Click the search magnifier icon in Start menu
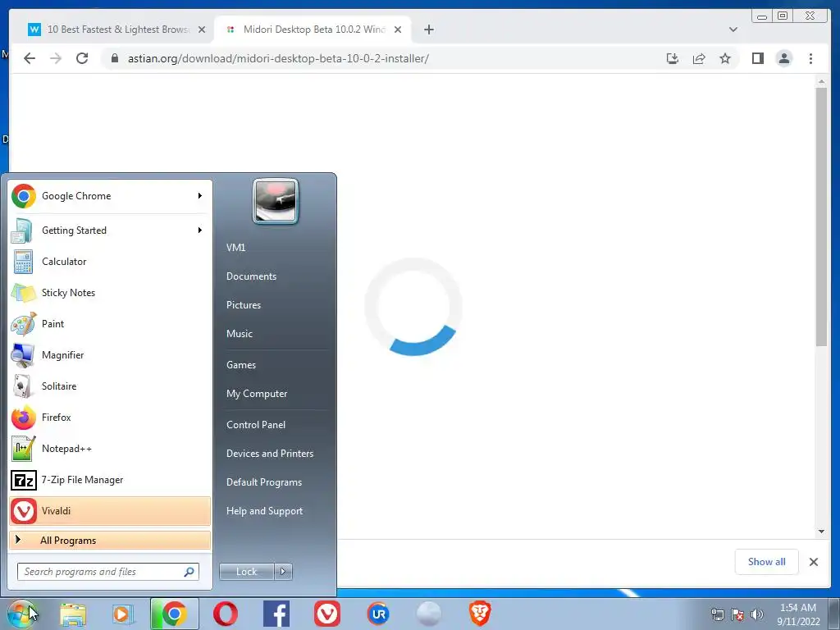 coord(189,572)
